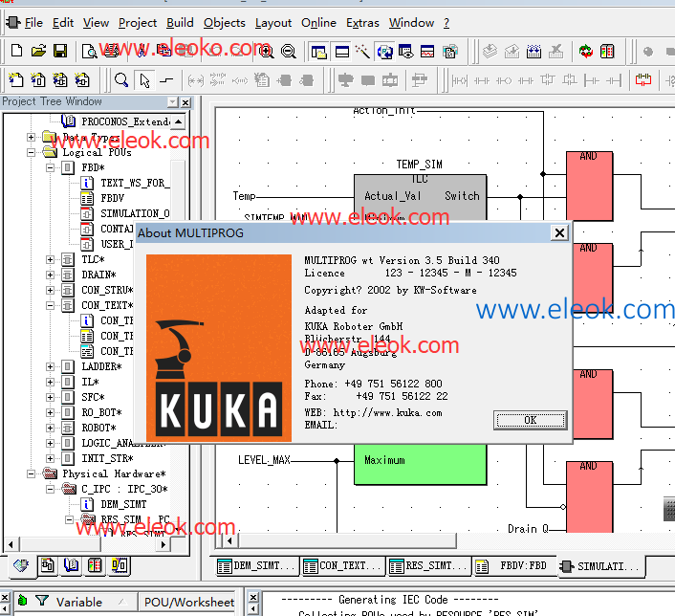The height and width of the screenshot is (616, 675).
Task: Toggle the Project Tree window toolbar button
Action: coord(319,52)
